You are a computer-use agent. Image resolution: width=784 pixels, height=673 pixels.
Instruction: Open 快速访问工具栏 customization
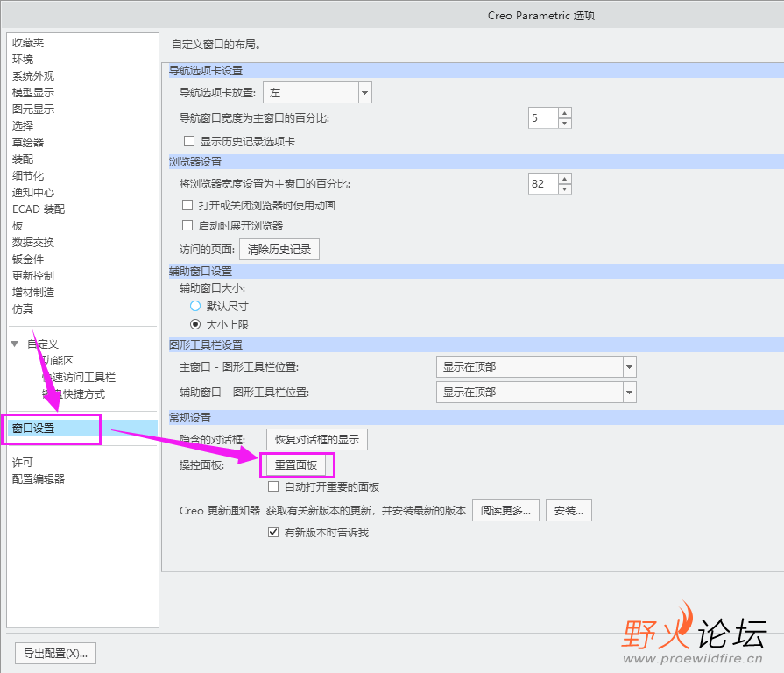tap(79, 378)
